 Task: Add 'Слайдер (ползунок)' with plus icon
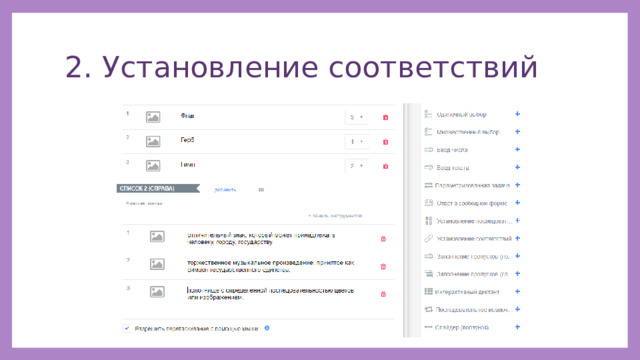click(518, 327)
